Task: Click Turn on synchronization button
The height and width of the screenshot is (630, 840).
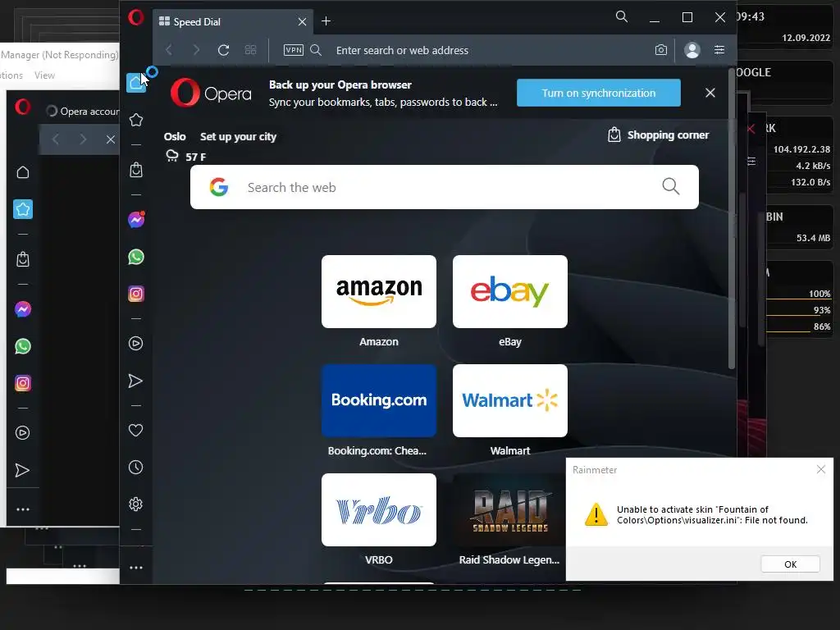Action: tap(598, 93)
